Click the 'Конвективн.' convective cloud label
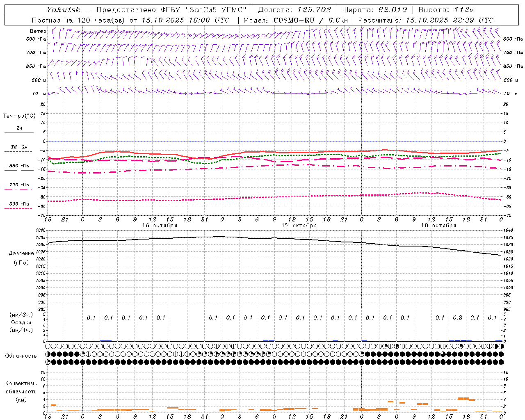The image size is (525, 420). [x=21, y=383]
